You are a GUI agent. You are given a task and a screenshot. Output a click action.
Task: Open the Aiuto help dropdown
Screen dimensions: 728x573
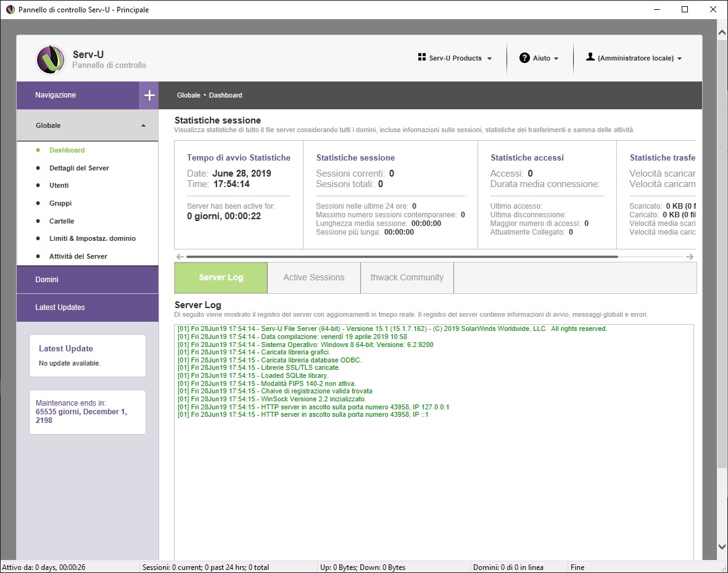pyautogui.click(x=539, y=58)
